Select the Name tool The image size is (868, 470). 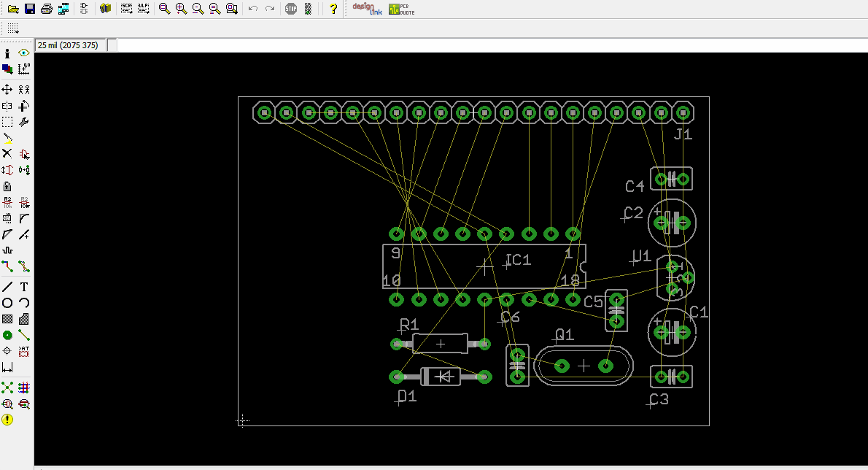click(x=7, y=203)
